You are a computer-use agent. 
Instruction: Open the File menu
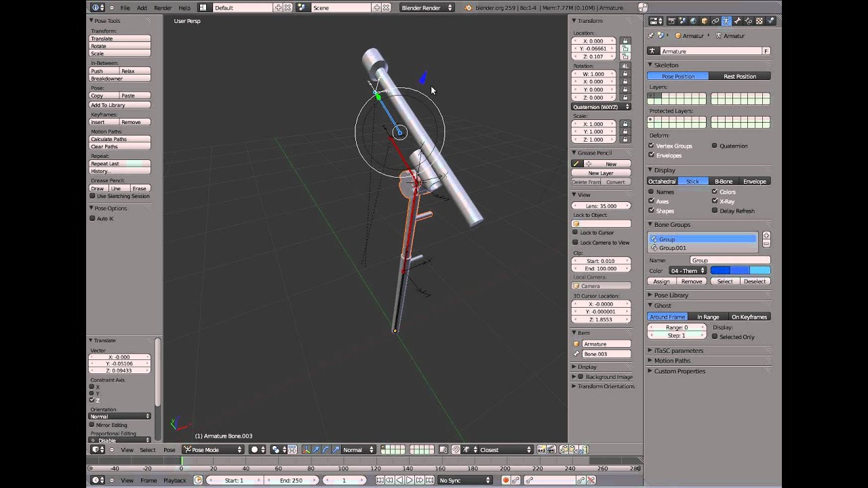(125, 7)
